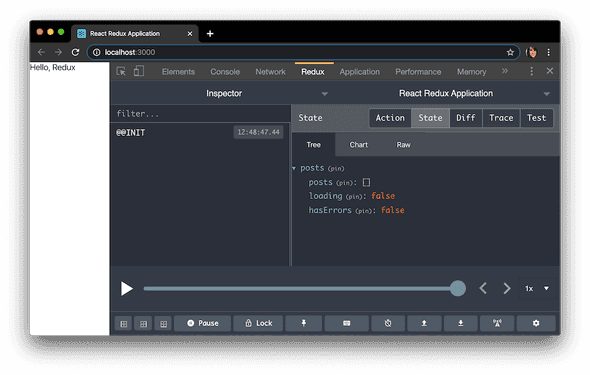Image resolution: width=590 pixels, height=375 pixels.
Task: View site information icon in address bar
Action: [x=97, y=52]
